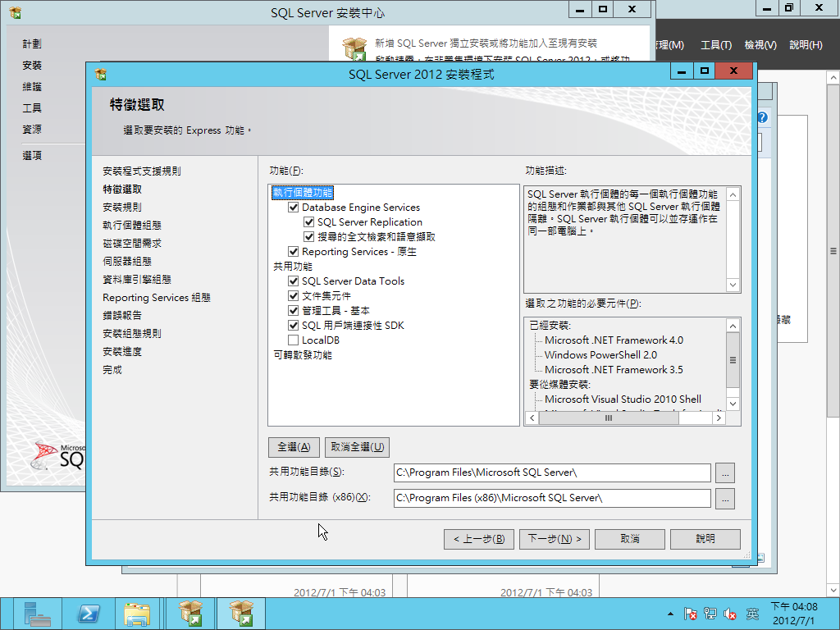Toggle SQL Server Replication checkbox
840x630 pixels.
point(308,221)
